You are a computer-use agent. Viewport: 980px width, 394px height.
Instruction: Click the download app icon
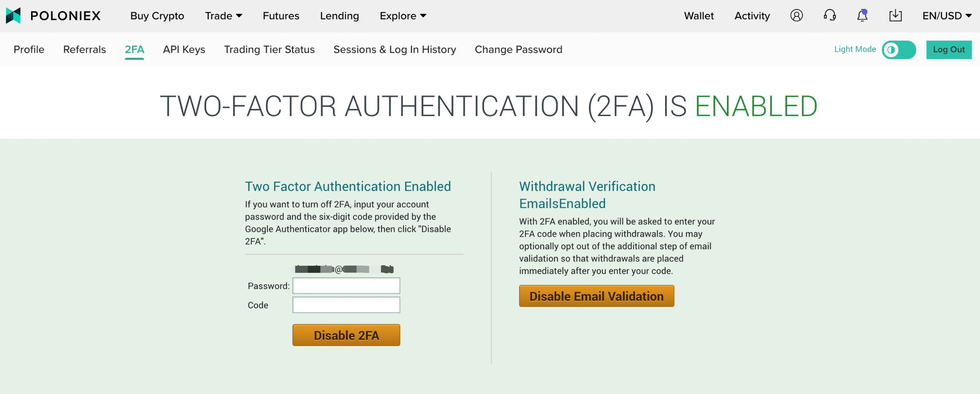[895, 15]
